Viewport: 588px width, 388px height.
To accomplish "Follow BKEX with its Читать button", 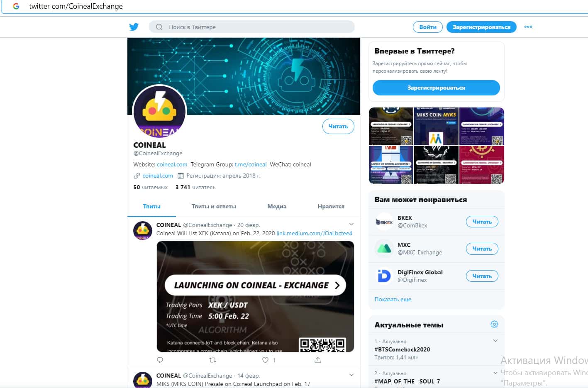I will [x=482, y=222].
